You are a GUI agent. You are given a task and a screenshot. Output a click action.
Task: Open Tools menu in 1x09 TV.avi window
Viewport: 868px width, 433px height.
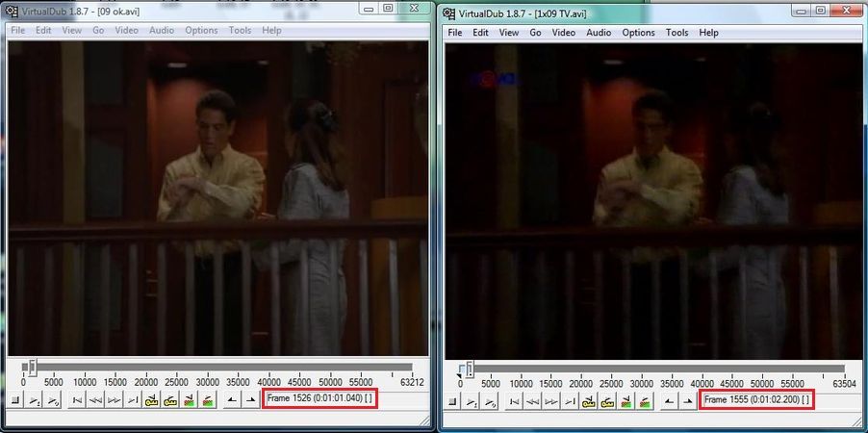tap(677, 33)
